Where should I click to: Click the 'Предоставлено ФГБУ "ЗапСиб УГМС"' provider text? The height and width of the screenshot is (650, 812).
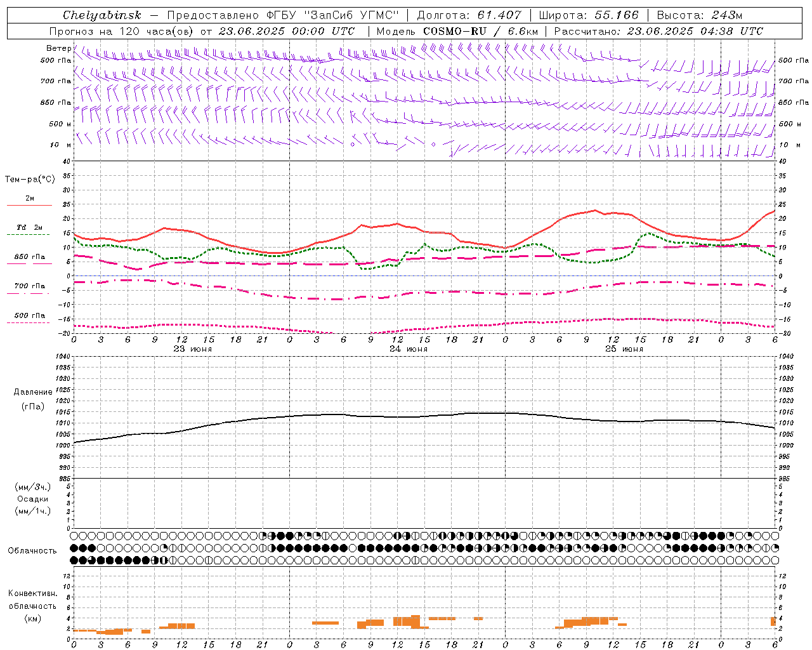tap(283, 15)
